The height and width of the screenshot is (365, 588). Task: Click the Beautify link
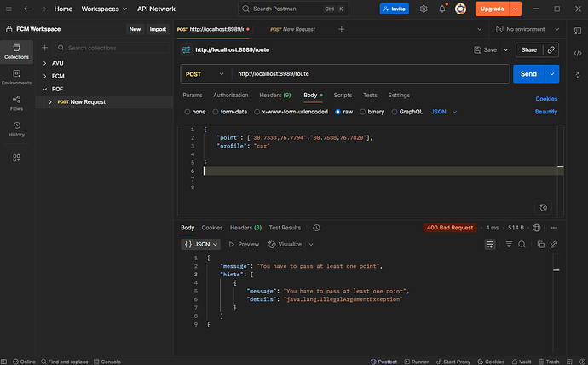(x=545, y=111)
